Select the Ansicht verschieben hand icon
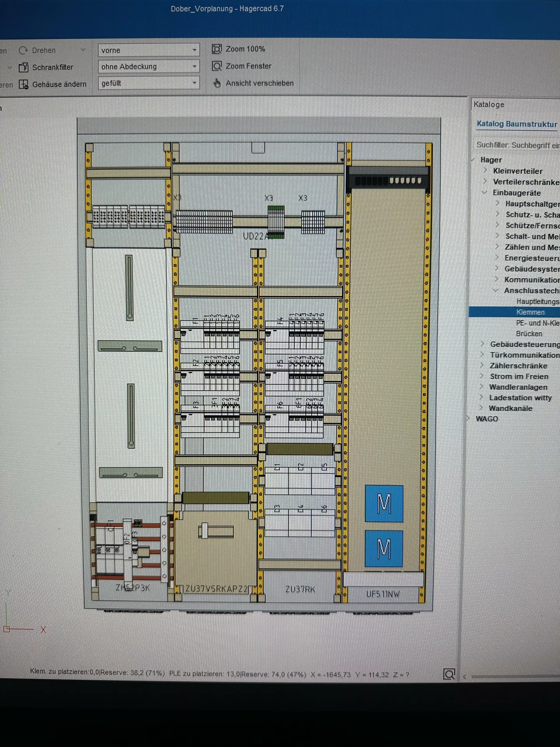Screen dimensions: 560x747 217,83
